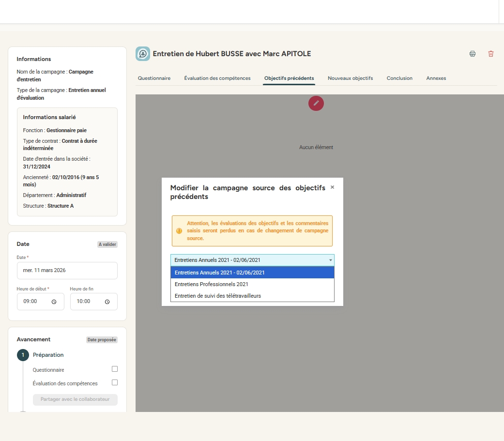Choose Entretien de suivi des télétravailleurs
This screenshot has height=441, width=504.
(217, 296)
